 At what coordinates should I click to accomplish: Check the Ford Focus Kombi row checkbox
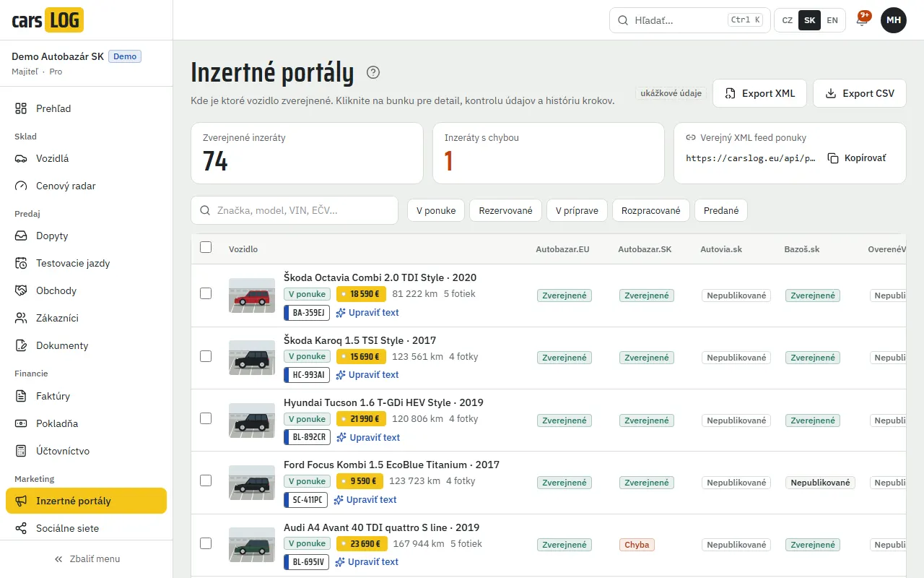point(206,480)
